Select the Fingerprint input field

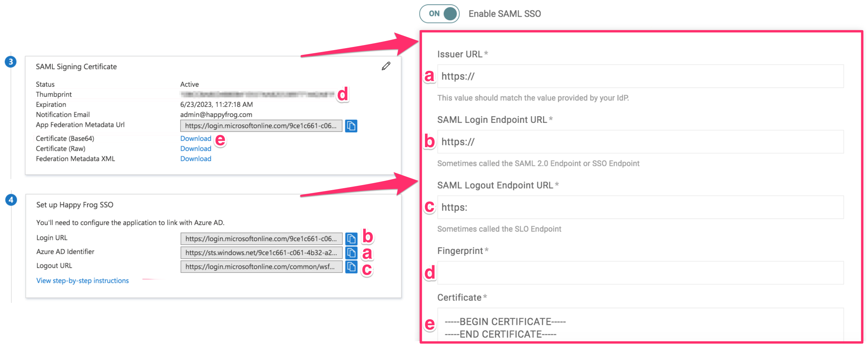point(640,273)
